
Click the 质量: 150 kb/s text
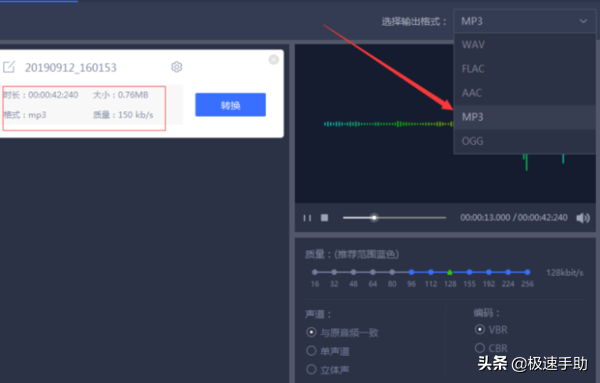[x=123, y=115]
